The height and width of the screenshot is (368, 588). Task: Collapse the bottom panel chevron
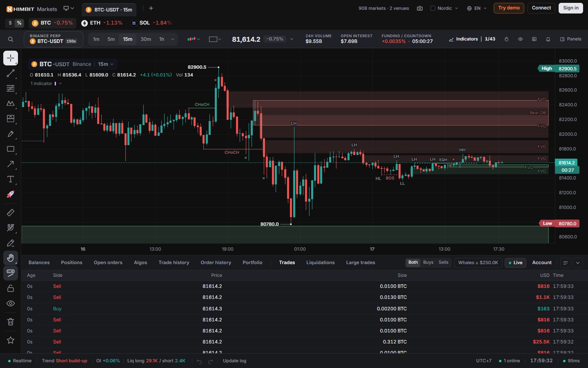point(578,263)
